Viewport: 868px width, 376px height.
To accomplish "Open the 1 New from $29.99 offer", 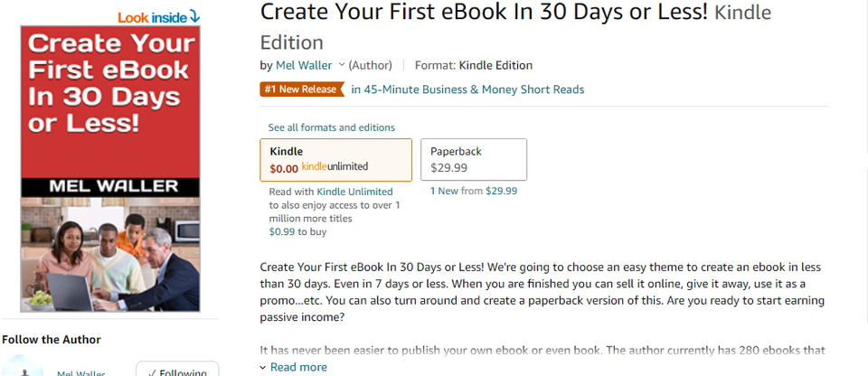I will pyautogui.click(x=473, y=191).
